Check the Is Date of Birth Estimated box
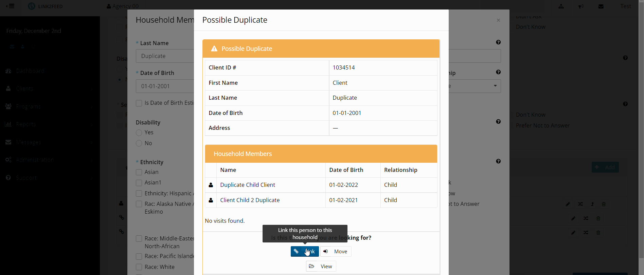 [x=139, y=103]
